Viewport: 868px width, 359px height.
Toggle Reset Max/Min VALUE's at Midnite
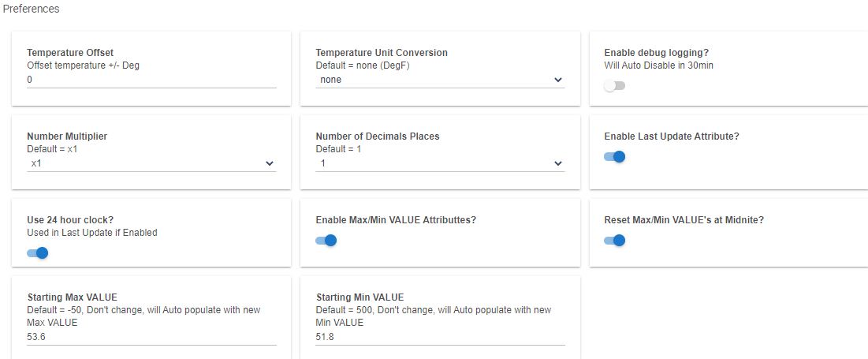coord(614,240)
